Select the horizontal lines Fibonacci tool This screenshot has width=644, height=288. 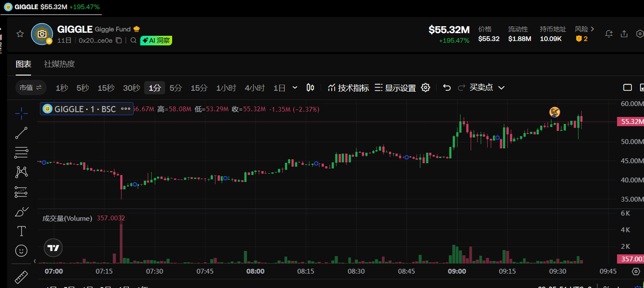click(x=21, y=152)
